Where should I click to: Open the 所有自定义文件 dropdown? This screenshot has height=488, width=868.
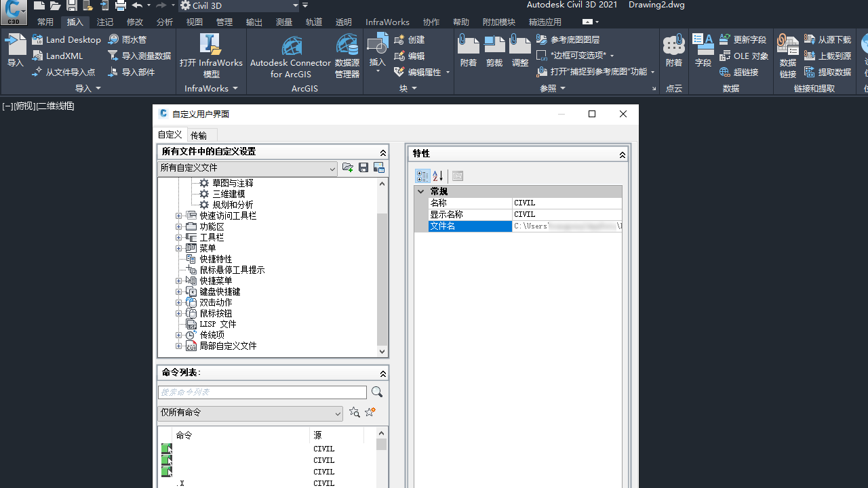point(332,168)
